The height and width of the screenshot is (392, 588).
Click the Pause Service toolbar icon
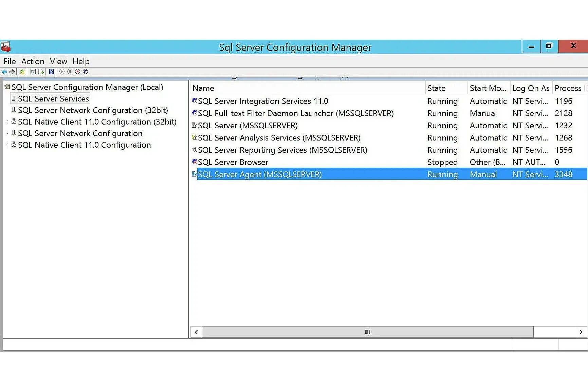pyautogui.click(x=70, y=72)
